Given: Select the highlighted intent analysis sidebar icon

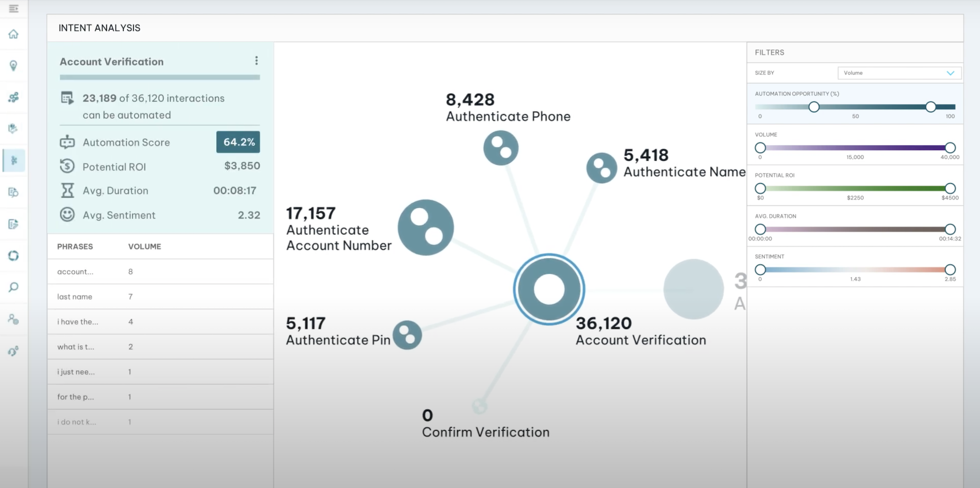Looking at the screenshot, I should [x=14, y=160].
